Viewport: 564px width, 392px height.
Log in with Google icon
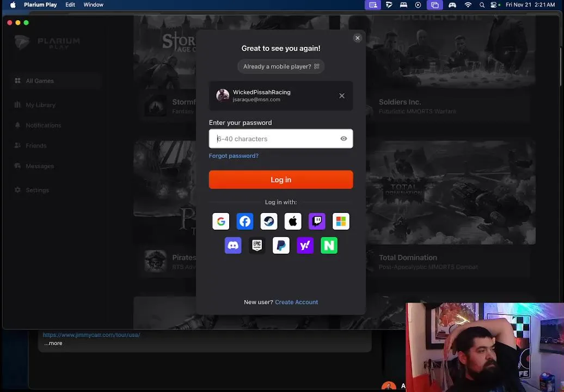point(221,221)
